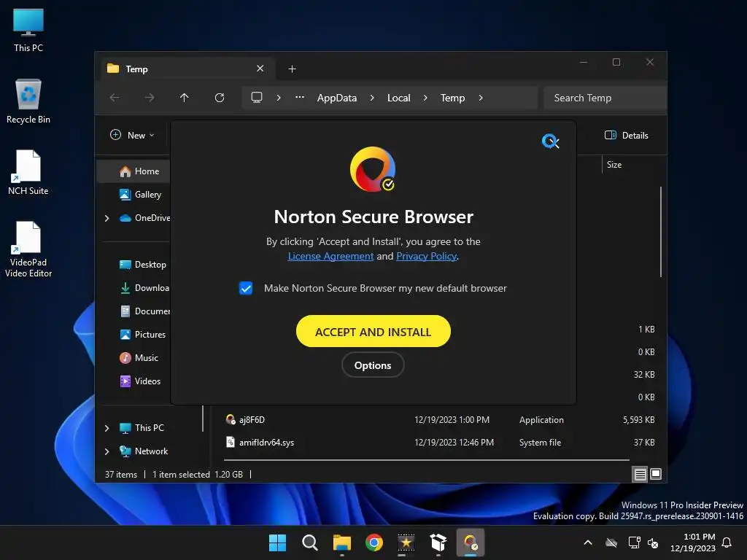Launch Google Chrome from the taskbar
Viewport: 747px width, 560px height.
pos(374,542)
